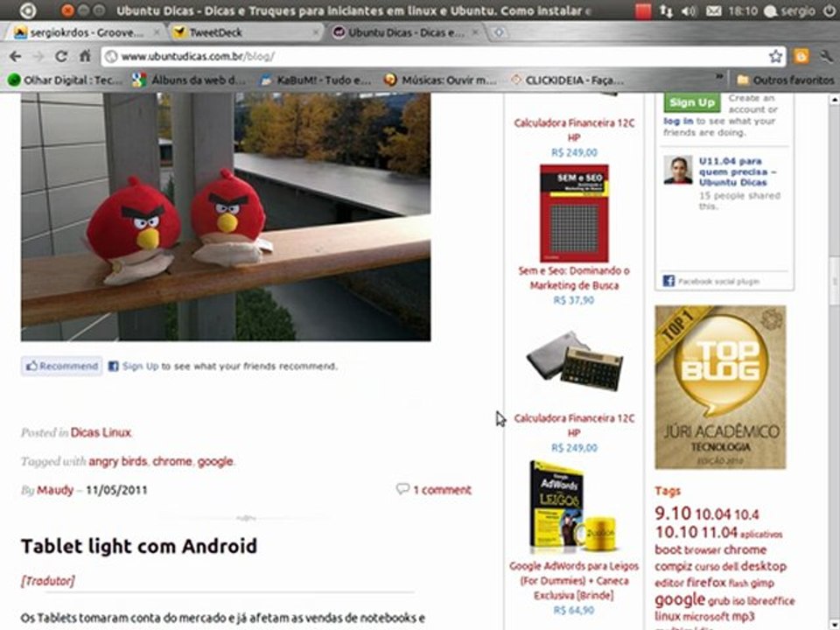The width and height of the screenshot is (840, 630).
Task: Open the Ubuntu logo menu in top panel
Action: pos(27,10)
